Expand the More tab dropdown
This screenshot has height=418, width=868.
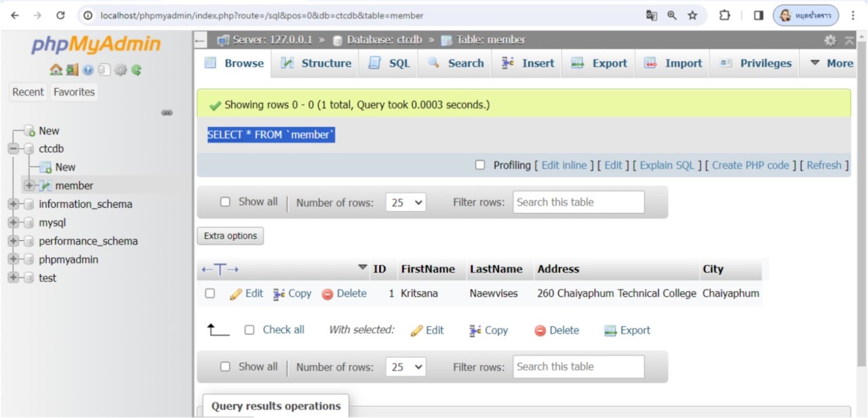[x=831, y=63]
